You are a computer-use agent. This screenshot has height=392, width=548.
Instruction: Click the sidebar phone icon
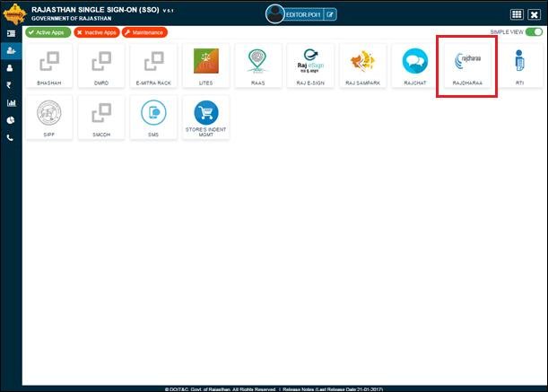(10, 138)
